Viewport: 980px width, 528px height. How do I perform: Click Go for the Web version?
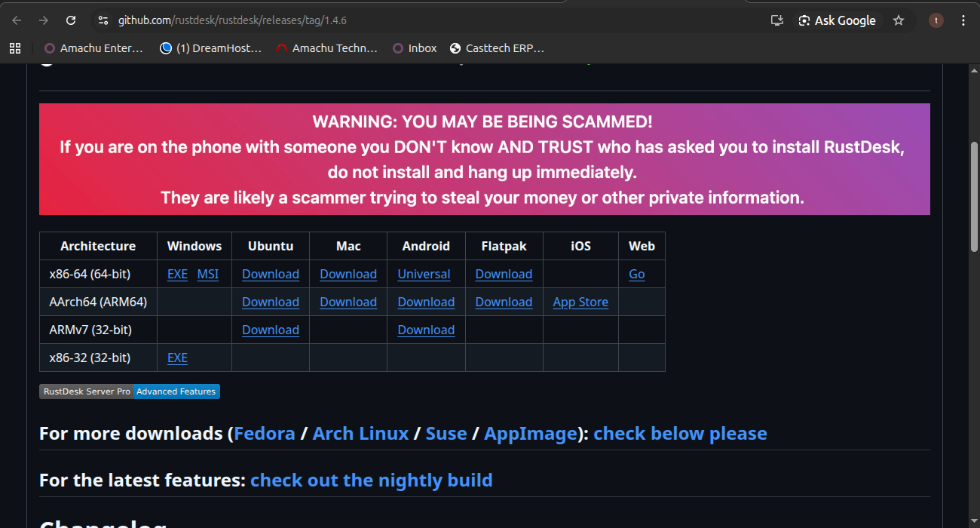coord(637,275)
